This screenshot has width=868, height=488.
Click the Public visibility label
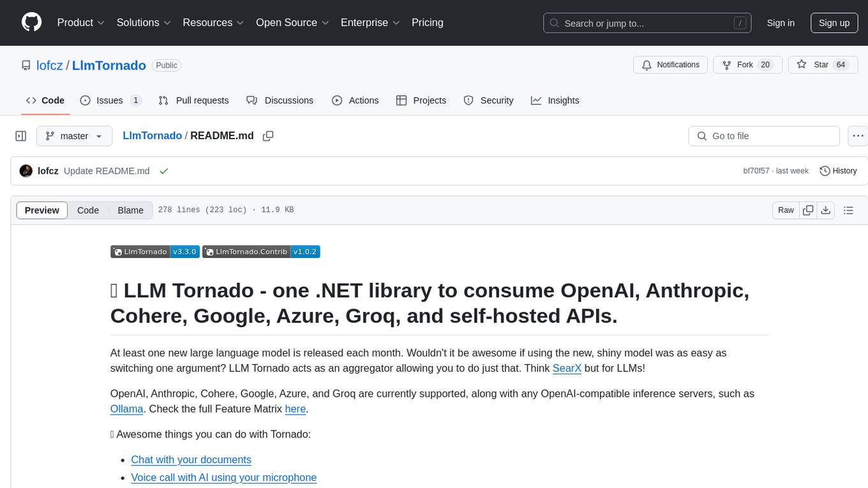[x=167, y=65]
